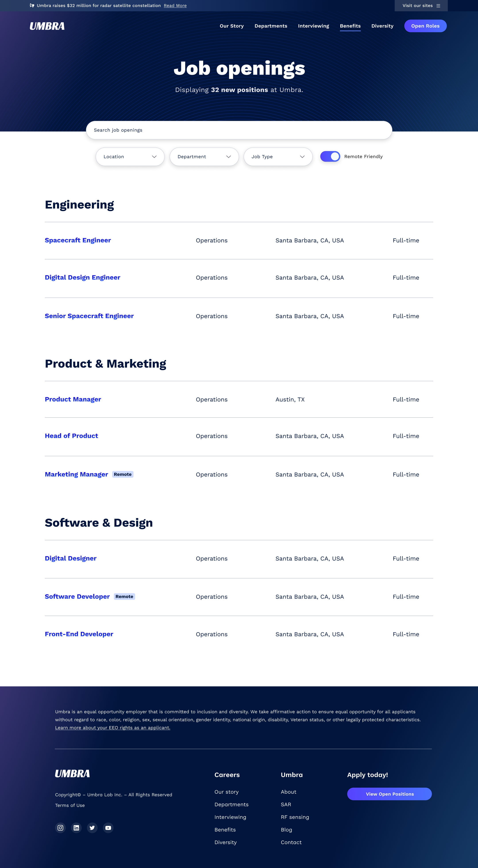Viewport: 478px width, 868px height.
Task: Click in the Search job openings field
Action: point(239,130)
